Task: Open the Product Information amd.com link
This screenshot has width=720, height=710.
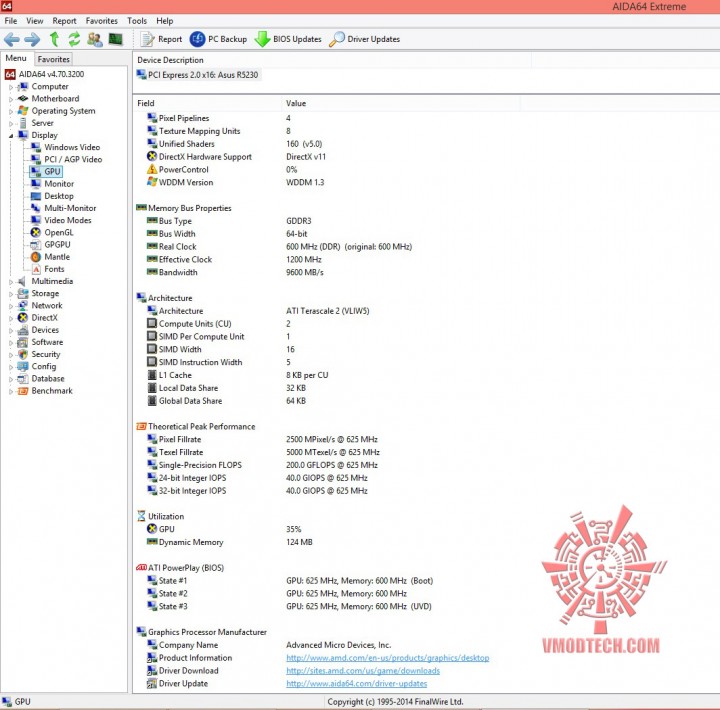Action: click(x=388, y=658)
